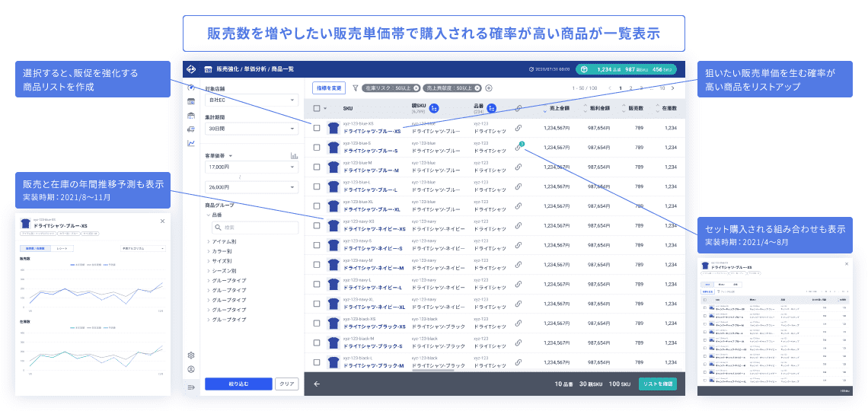Open the 30日間 period dropdown
Viewport: 868px width, 411px height.
point(251,129)
